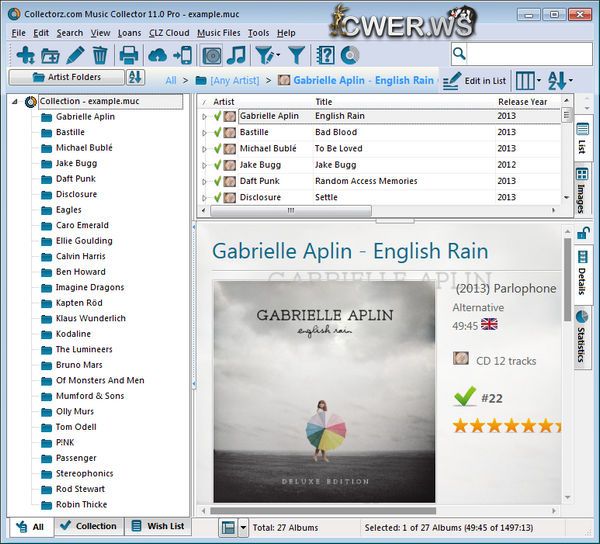Click the funnel Filter icon
The image size is (600, 544).
tap(296, 55)
